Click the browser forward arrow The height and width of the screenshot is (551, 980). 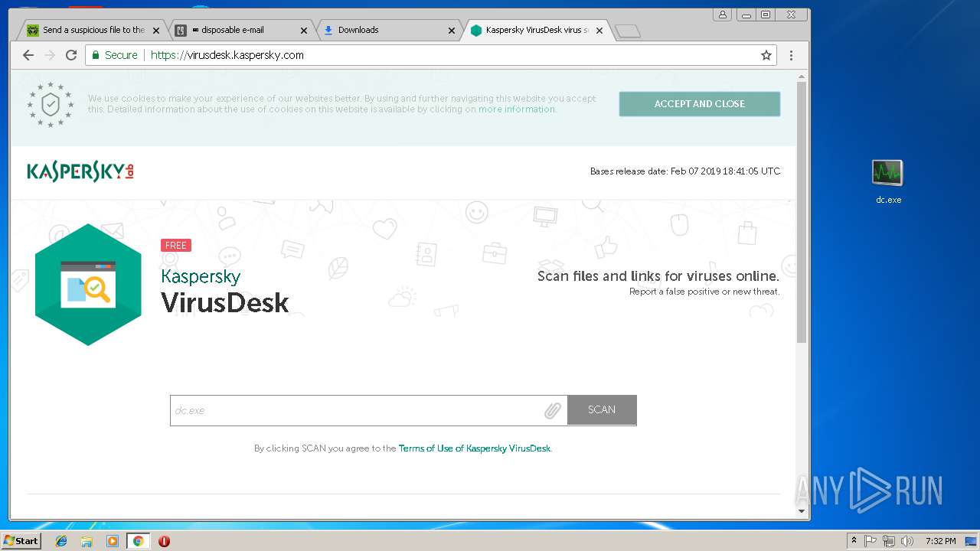[50, 55]
